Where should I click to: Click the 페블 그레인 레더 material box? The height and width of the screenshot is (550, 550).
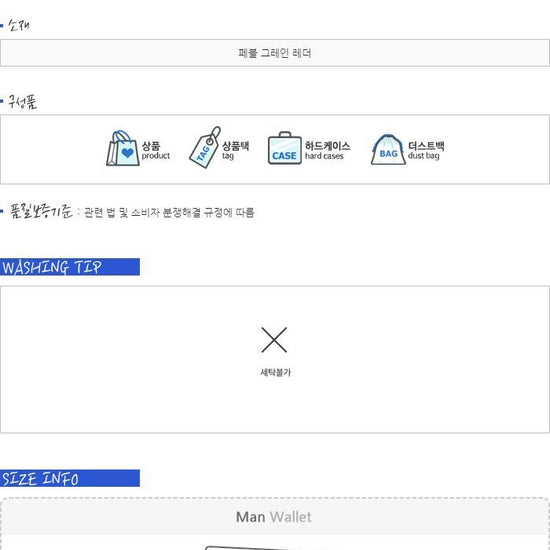pyautogui.click(x=275, y=53)
